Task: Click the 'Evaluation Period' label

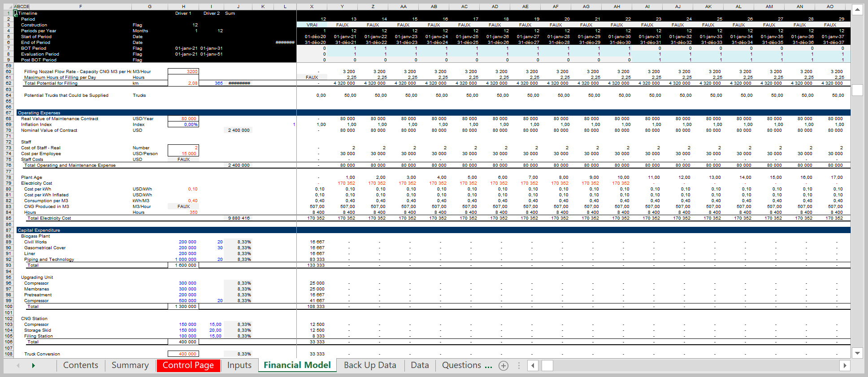Action: click(x=40, y=54)
